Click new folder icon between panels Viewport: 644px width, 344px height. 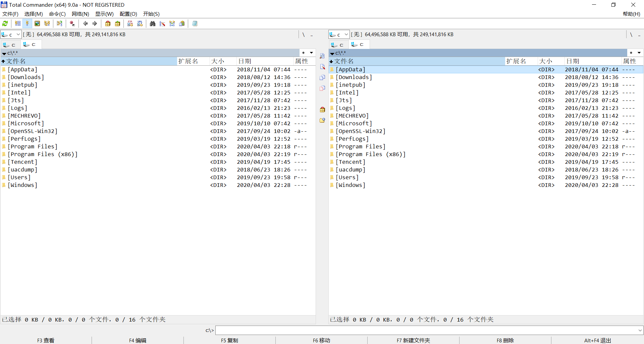(322, 120)
